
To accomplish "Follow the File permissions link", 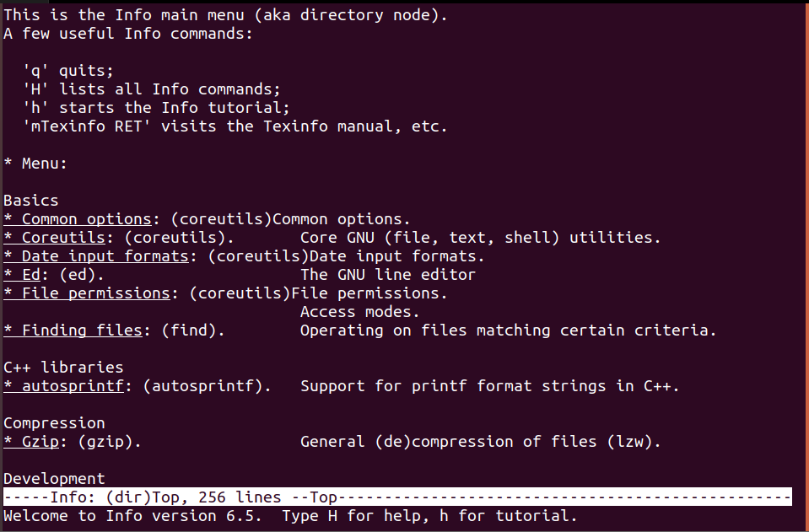I will point(87,293).
